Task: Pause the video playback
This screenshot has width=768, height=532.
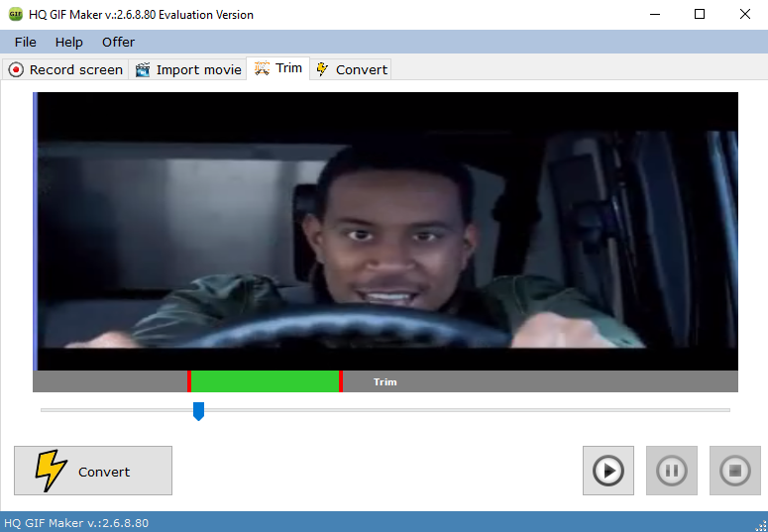Action: (x=672, y=471)
